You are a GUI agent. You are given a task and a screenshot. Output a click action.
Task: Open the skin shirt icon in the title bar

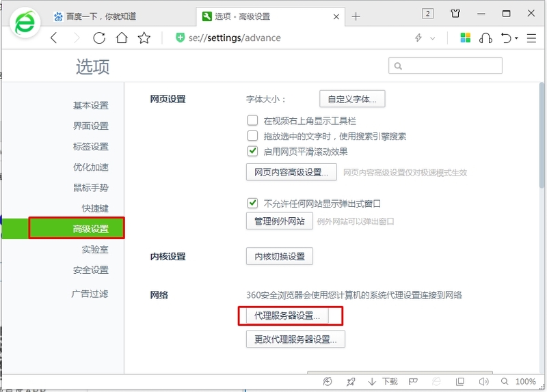coord(455,14)
